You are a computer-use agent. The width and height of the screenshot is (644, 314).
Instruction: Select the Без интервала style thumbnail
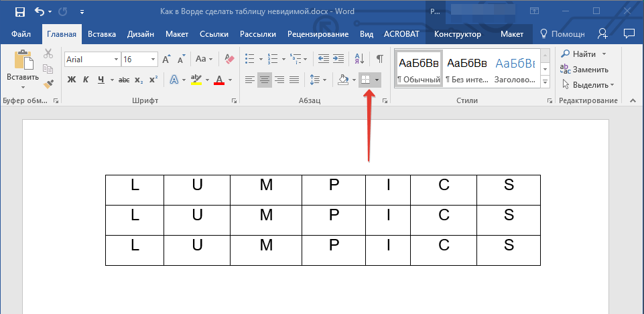[x=466, y=68]
